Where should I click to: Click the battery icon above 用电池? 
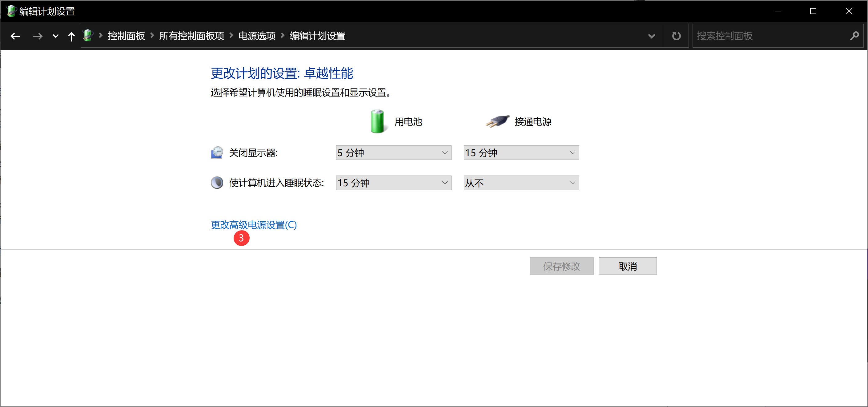click(377, 121)
